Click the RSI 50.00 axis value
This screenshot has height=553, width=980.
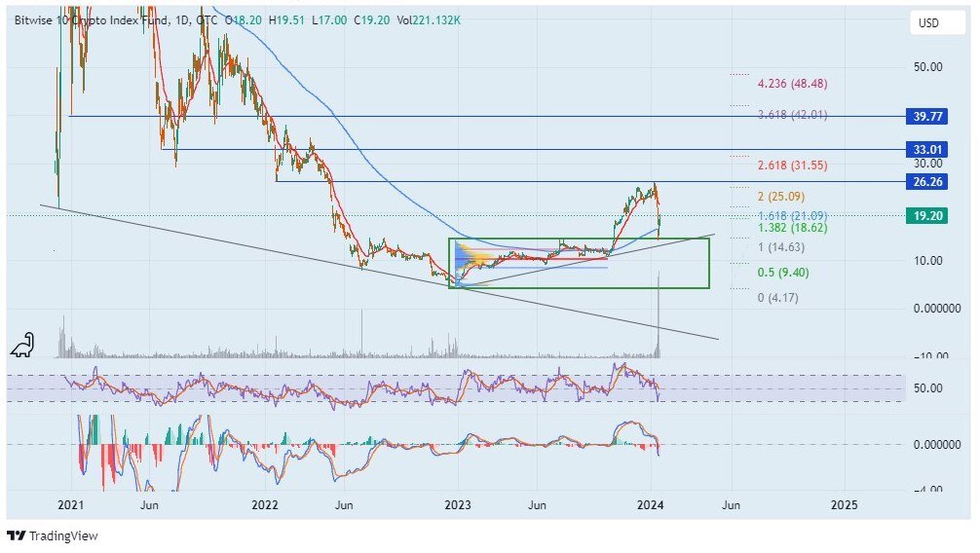[x=928, y=388]
